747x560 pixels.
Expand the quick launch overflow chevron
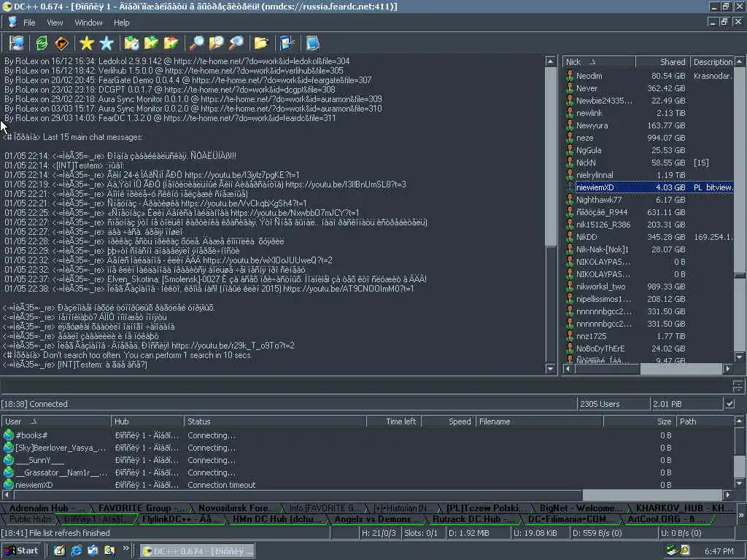[125, 548]
